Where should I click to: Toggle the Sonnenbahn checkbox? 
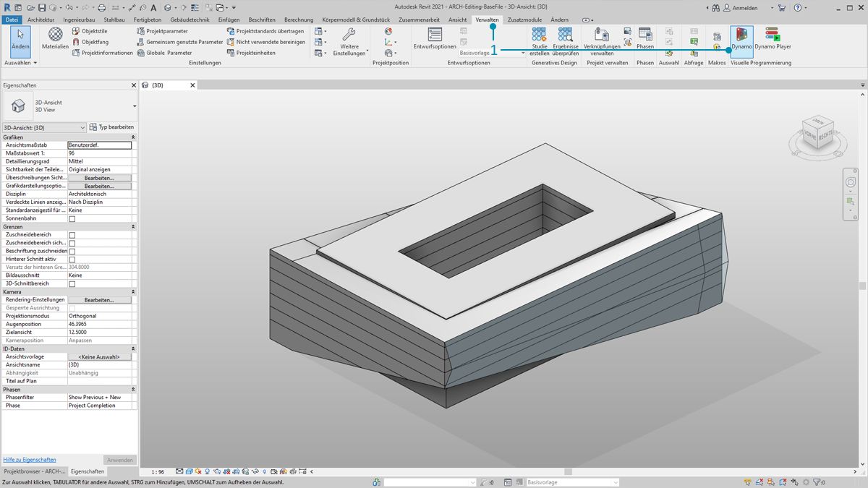tap(72, 219)
